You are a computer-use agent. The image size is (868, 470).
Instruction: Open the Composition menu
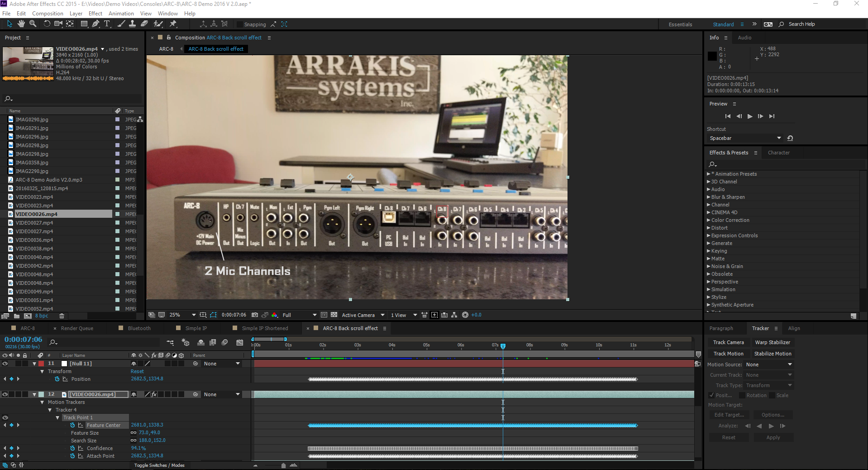[48, 14]
